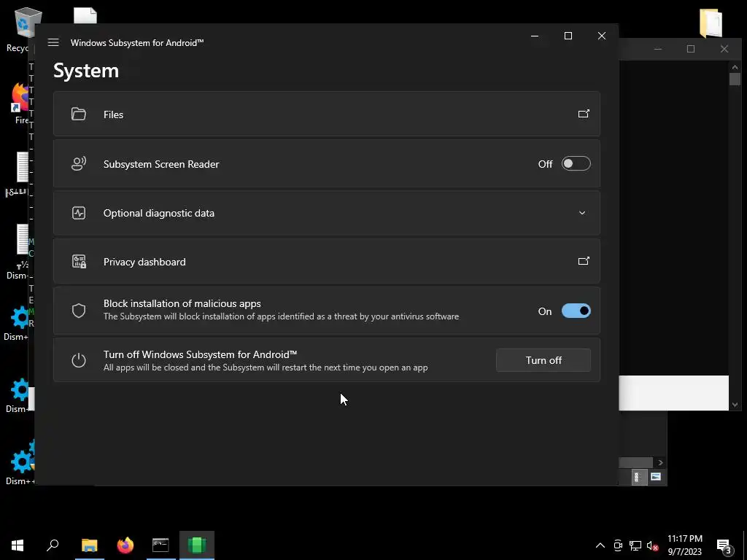
Task: Click the Windows Subsystem for Android taskbar icon
Action: pos(197,545)
